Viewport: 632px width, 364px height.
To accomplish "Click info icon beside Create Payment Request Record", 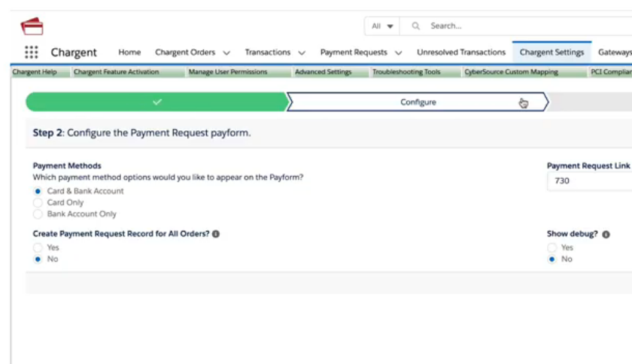I will [216, 235].
